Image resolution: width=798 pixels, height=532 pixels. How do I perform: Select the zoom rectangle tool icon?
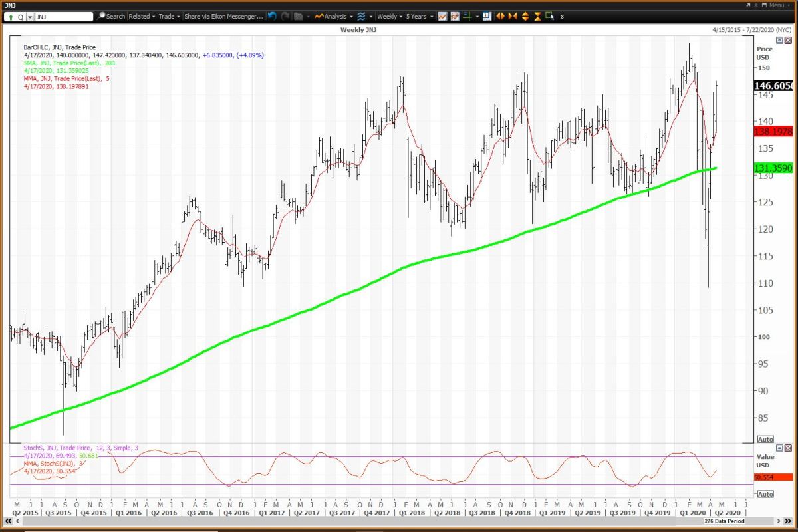[x=549, y=16]
